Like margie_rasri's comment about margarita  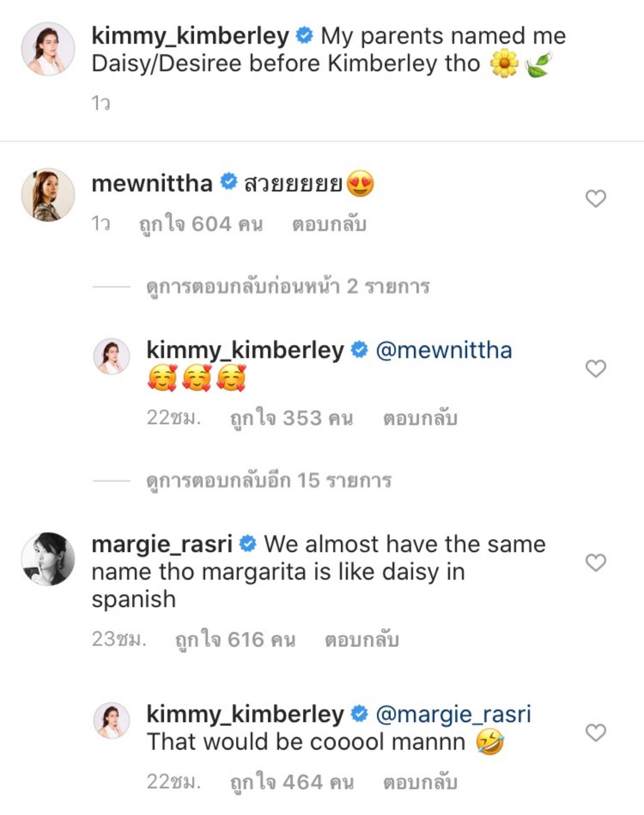(x=596, y=562)
